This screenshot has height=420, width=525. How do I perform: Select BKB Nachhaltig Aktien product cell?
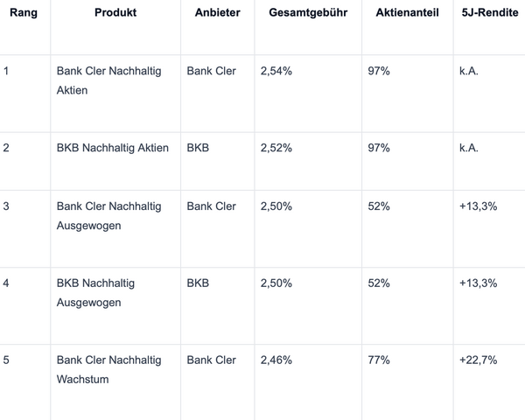[x=112, y=148]
